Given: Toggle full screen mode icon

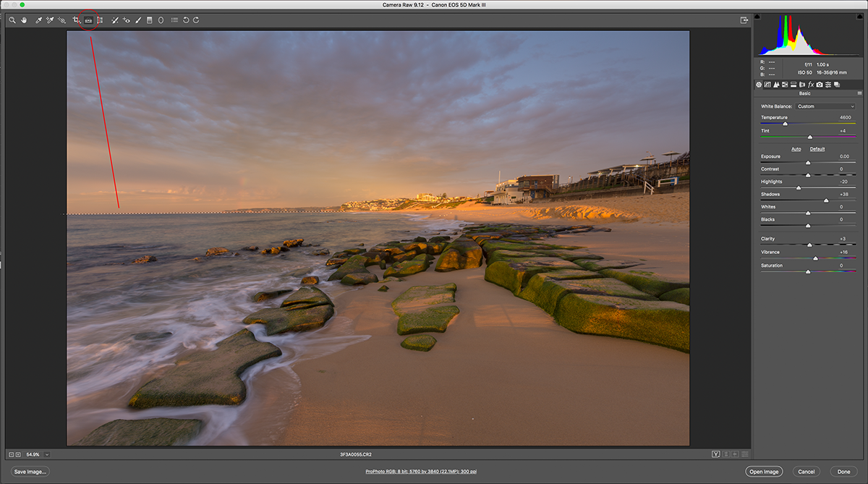Looking at the screenshot, I should (x=743, y=20).
